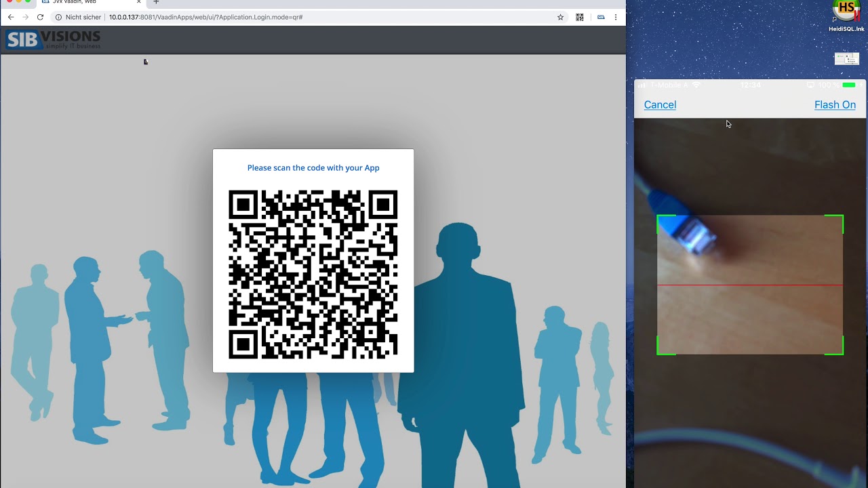Image resolution: width=868 pixels, height=488 pixels.
Task: Turn Flash On in the scanner
Action: [x=835, y=104]
